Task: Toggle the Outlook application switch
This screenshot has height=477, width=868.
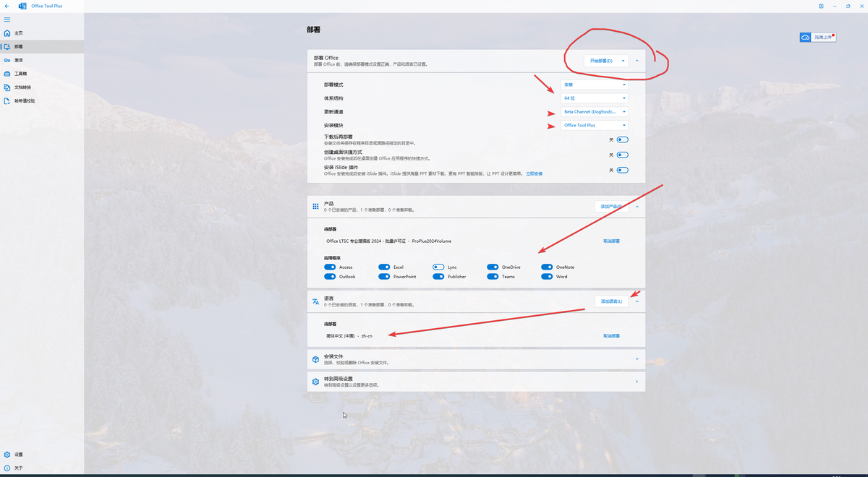Action: click(330, 277)
